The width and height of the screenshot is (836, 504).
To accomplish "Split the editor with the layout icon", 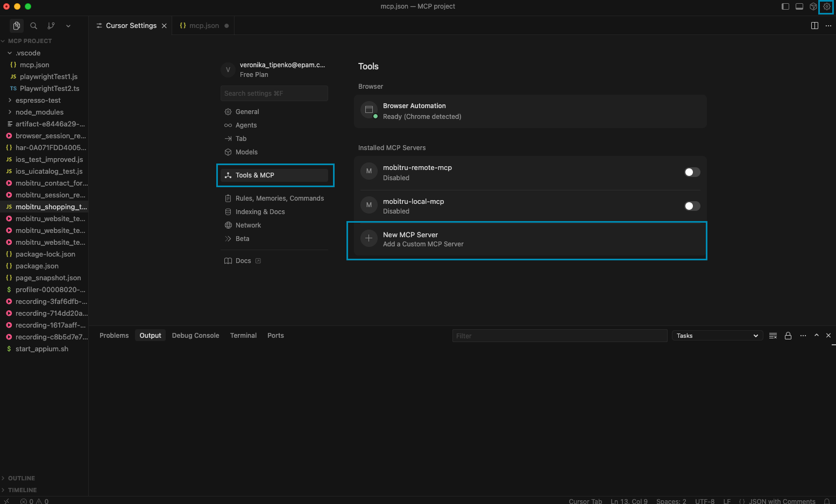I will coord(814,26).
